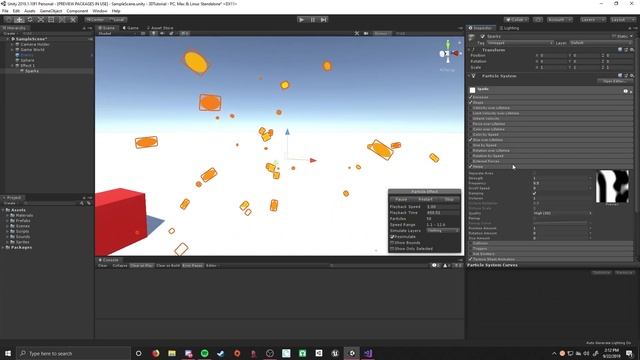This screenshot has height=360, width=640.
Task: Open Transform component settings gear
Action: (x=631, y=50)
